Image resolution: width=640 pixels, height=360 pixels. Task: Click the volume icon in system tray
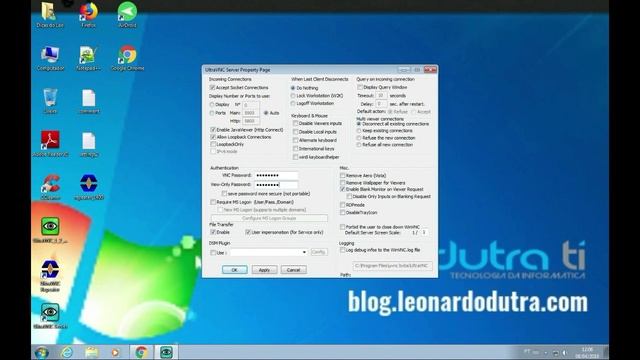[565, 353]
